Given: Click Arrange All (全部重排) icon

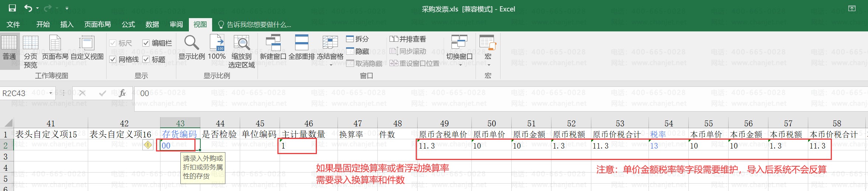Looking at the screenshot, I should point(301,42).
